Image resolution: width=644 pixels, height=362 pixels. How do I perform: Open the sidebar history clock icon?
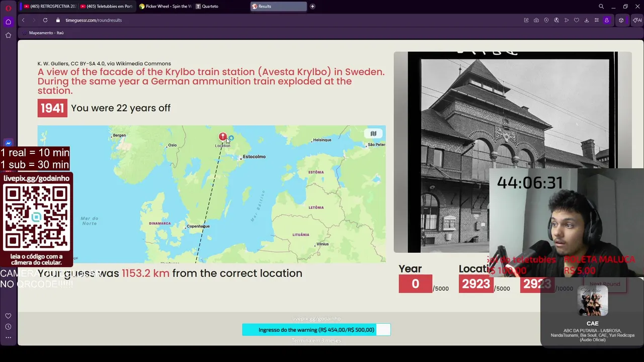(x=8, y=327)
